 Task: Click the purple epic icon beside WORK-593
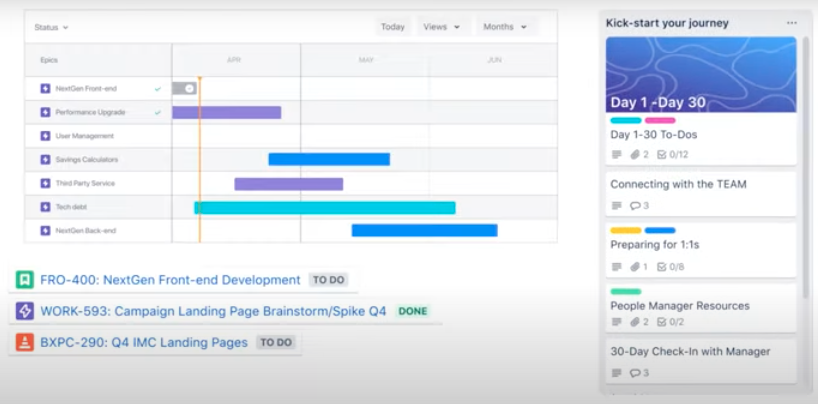click(x=25, y=311)
